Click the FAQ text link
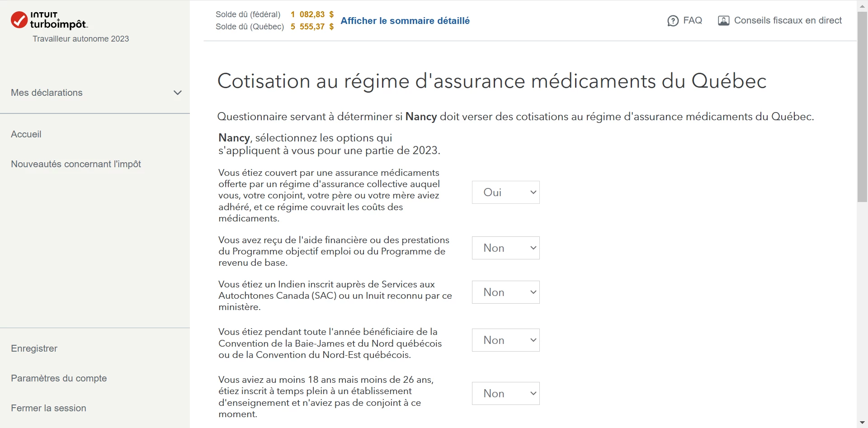The width and height of the screenshot is (868, 428). point(693,20)
